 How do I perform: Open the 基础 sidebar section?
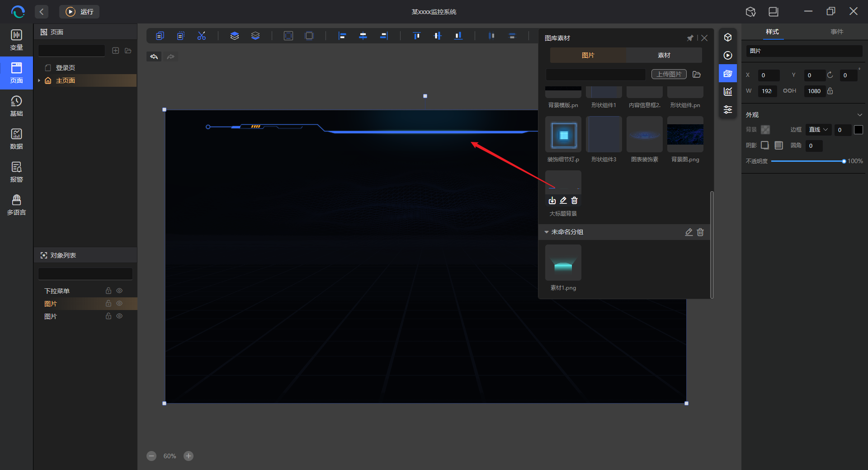(x=16, y=106)
